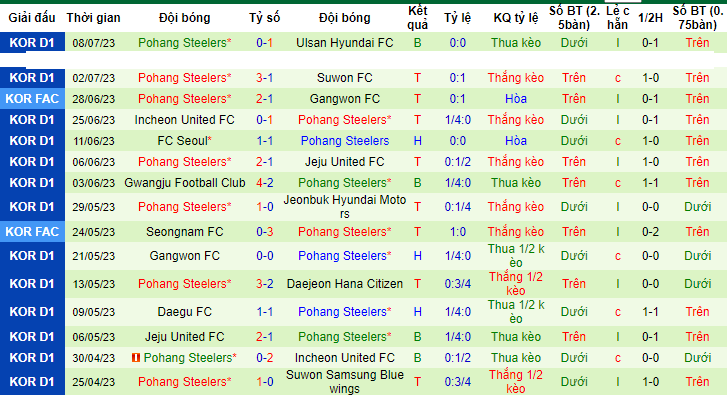Screen dimensions: 727x395
Task: Select the KOR D1 badge dated 08/07/23
Action: point(32,43)
